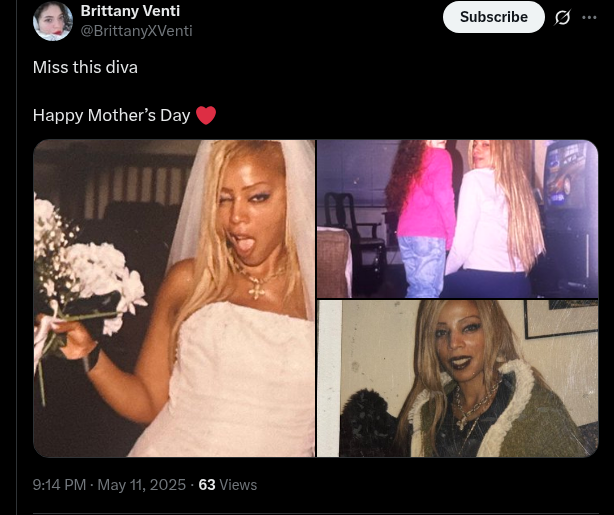Screen dimensions: 614x515
Task: Click the Grok explain-post icon
Action: coord(562,17)
